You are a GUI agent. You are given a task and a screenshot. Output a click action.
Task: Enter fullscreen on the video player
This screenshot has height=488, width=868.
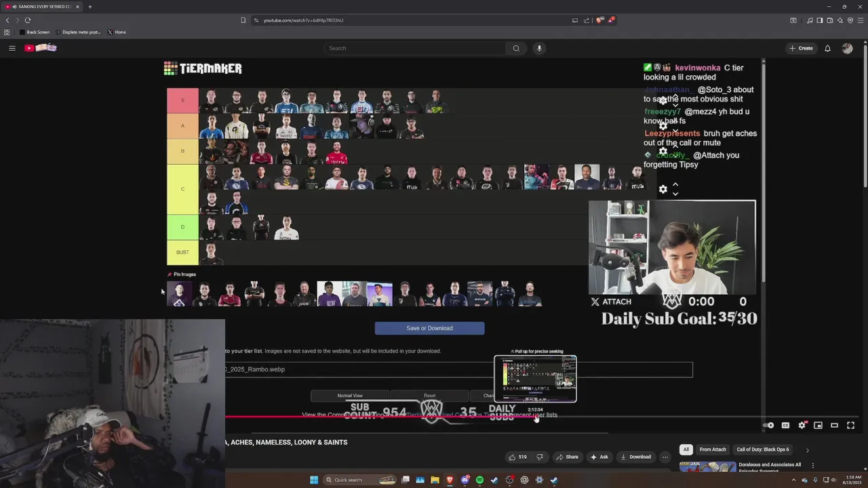tap(850, 425)
